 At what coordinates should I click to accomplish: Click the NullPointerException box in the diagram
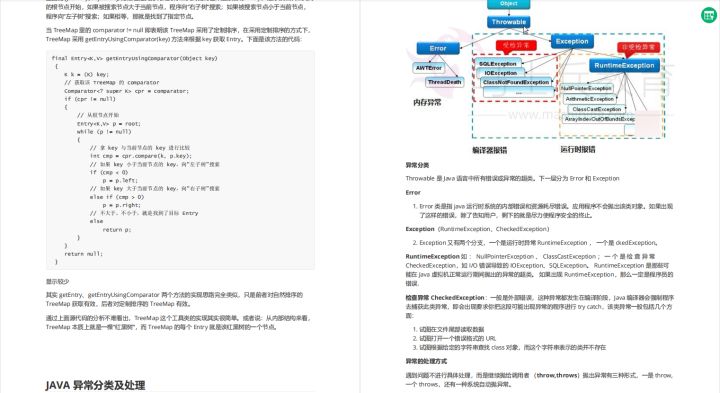(x=586, y=88)
